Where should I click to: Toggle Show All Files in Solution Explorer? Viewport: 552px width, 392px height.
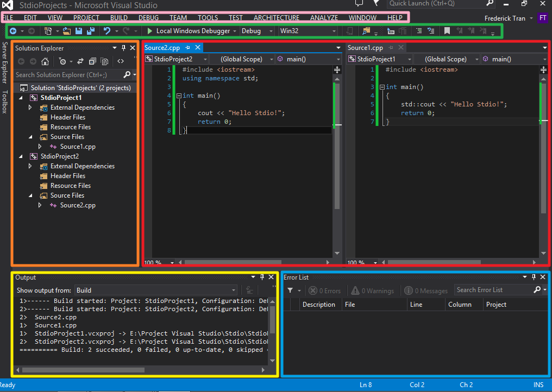pyautogui.click(x=104, y=61)
